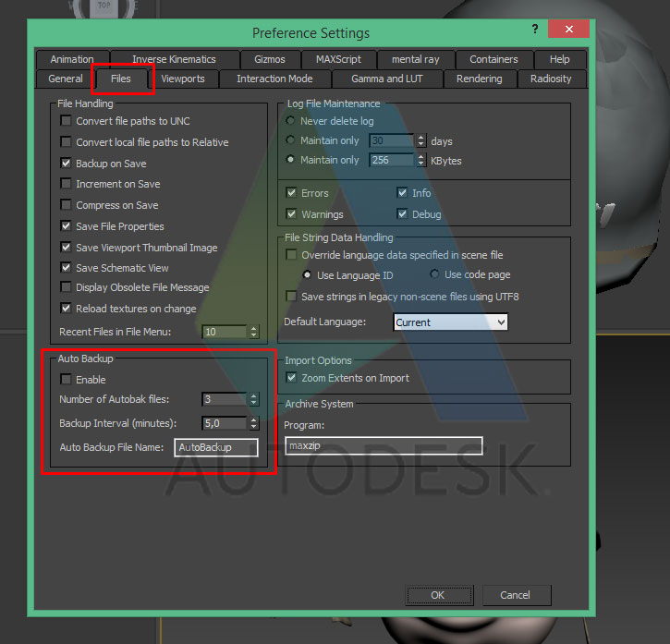Confirm settings with OK button

pos(439,595)
